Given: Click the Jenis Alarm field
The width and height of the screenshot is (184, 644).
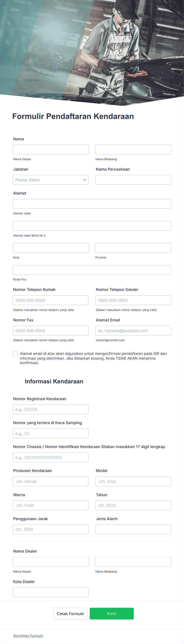Looking at the screenshot, I should 133,529.
